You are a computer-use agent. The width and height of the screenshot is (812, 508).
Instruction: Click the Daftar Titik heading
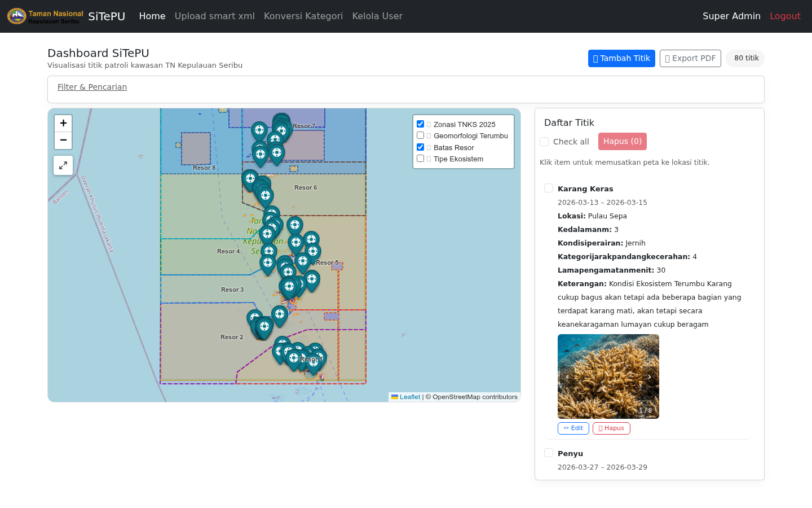click(569, 122)
